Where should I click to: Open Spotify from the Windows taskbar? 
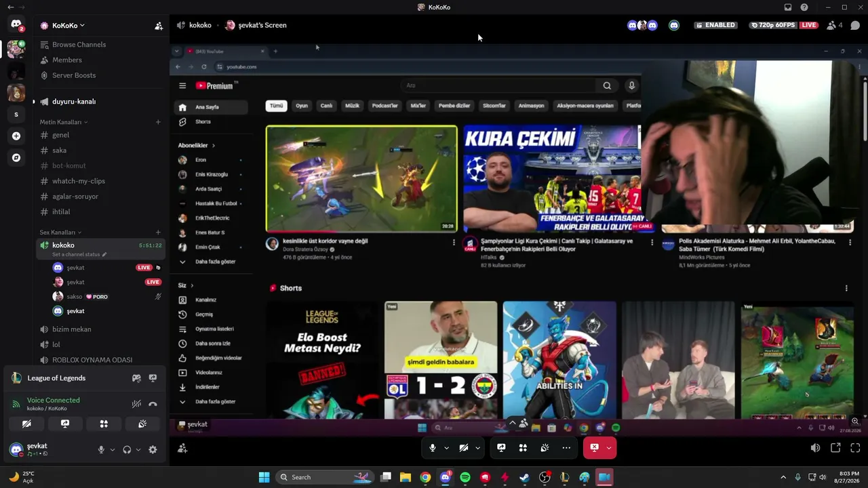(x=465, y=477)
